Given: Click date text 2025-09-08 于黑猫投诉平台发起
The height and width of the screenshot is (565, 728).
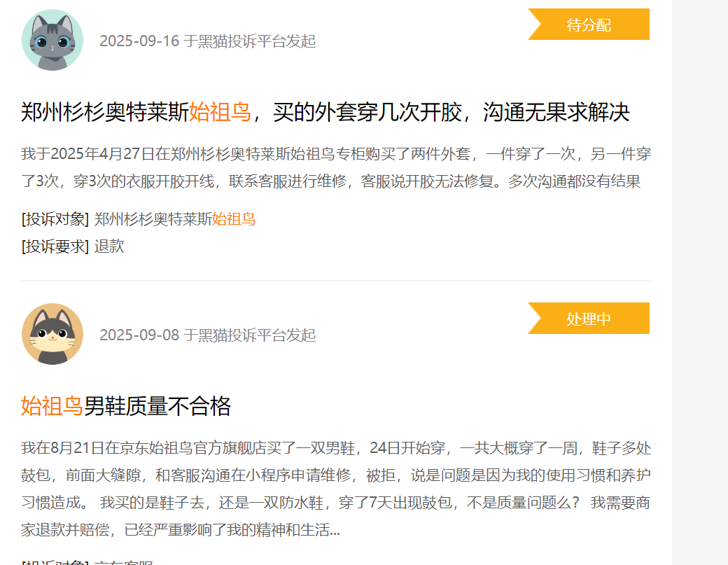Looking at the screenshot, I should [207, 335].
